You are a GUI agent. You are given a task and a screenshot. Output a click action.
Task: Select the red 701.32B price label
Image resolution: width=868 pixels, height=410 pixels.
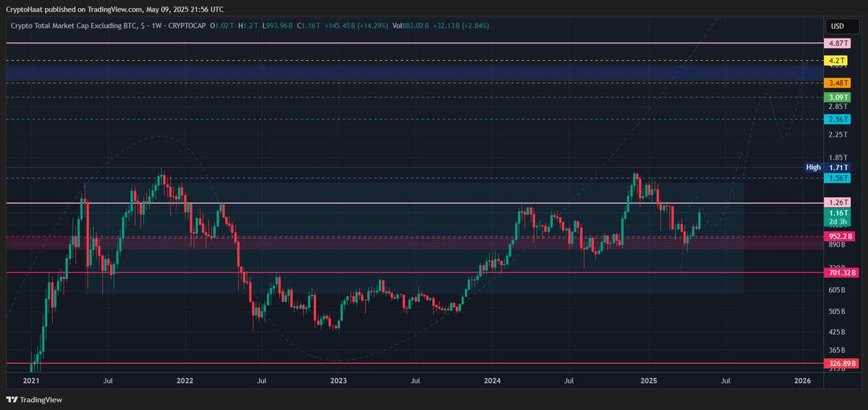point(841,273)
